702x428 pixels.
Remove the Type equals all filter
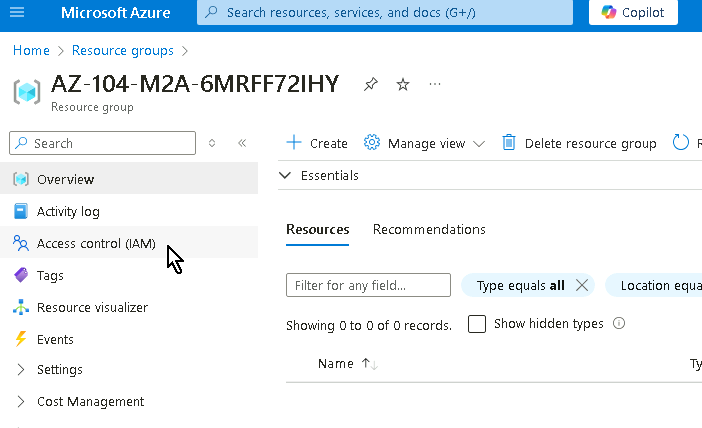[582, 285]
